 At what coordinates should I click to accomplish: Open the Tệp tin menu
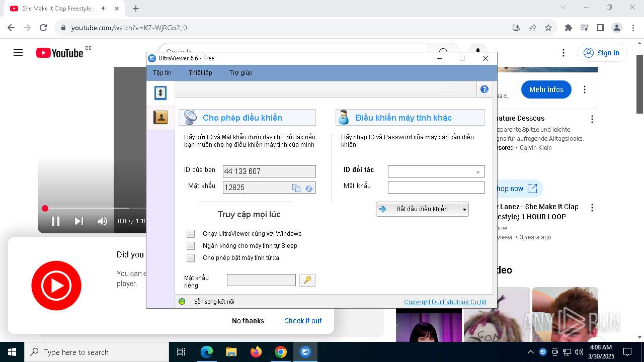tap(162, 73)
